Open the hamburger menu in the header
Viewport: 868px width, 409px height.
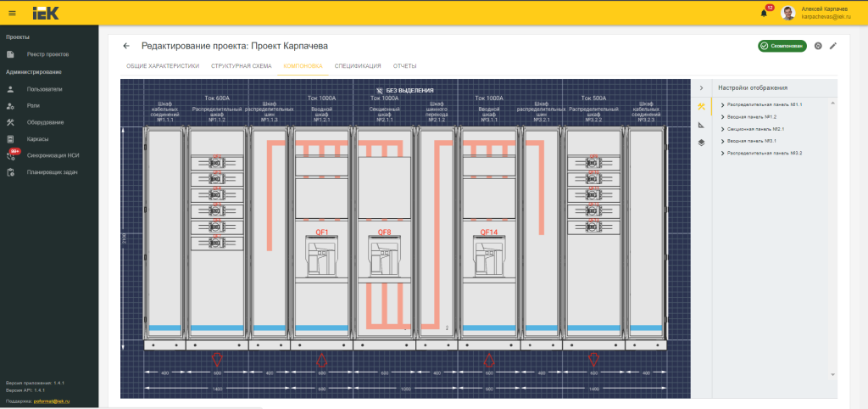click(12, 13)
